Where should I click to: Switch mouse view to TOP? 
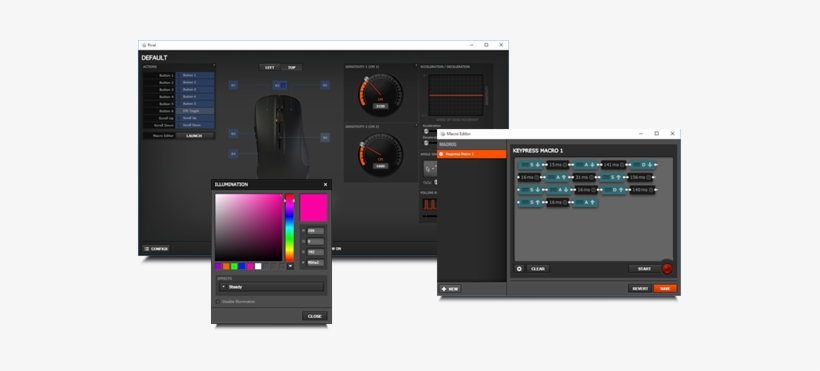[292, 68]
